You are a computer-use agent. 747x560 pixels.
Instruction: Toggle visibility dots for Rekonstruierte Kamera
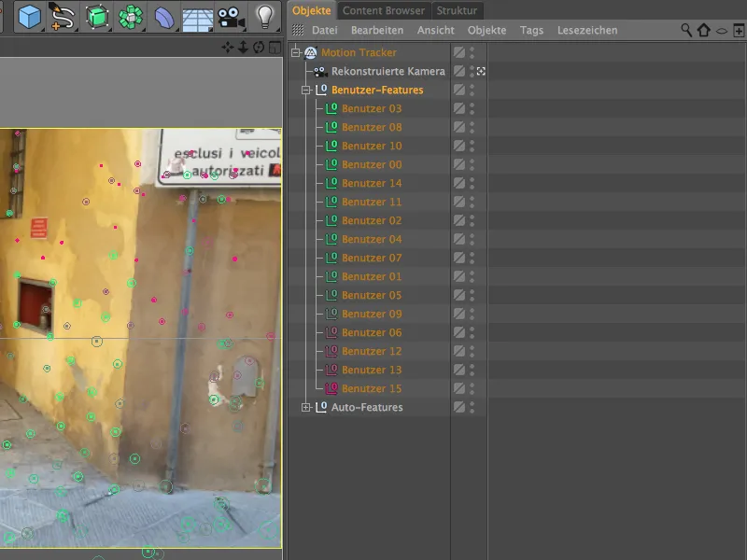click(472, 72)
